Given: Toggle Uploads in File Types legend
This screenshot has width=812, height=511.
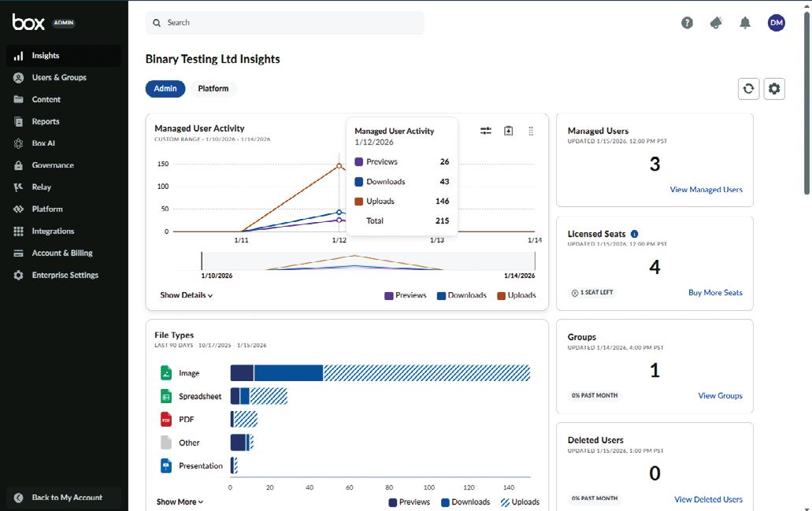Looking at the screenshot, I should pos(520,502).
